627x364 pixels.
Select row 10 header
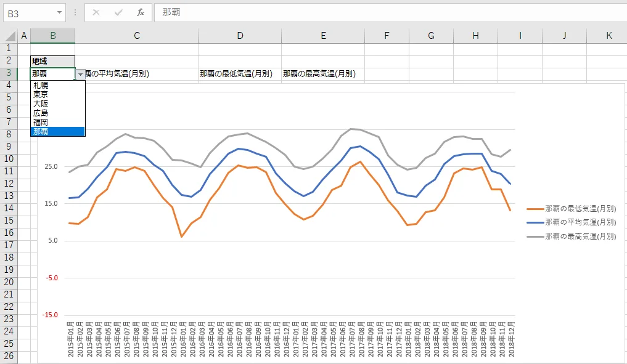click(9, 158)
